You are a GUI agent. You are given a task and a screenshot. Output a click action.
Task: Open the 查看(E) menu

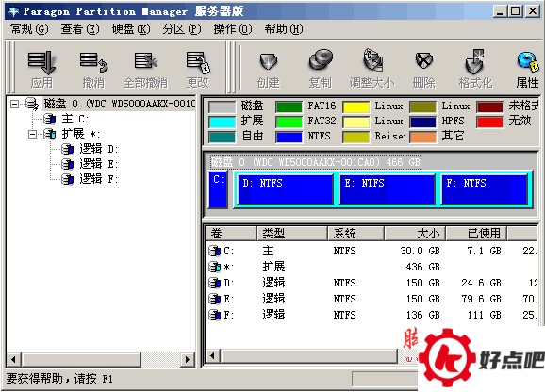click(80, 29)
